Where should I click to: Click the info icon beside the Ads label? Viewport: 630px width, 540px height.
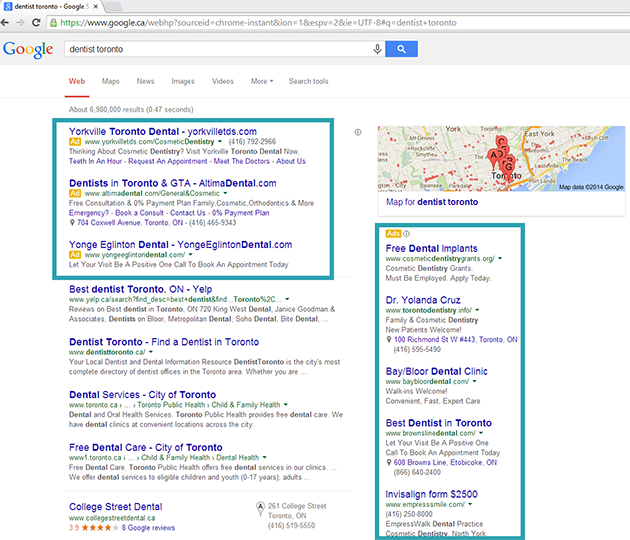pyautogui.click(x=406, y=234)
